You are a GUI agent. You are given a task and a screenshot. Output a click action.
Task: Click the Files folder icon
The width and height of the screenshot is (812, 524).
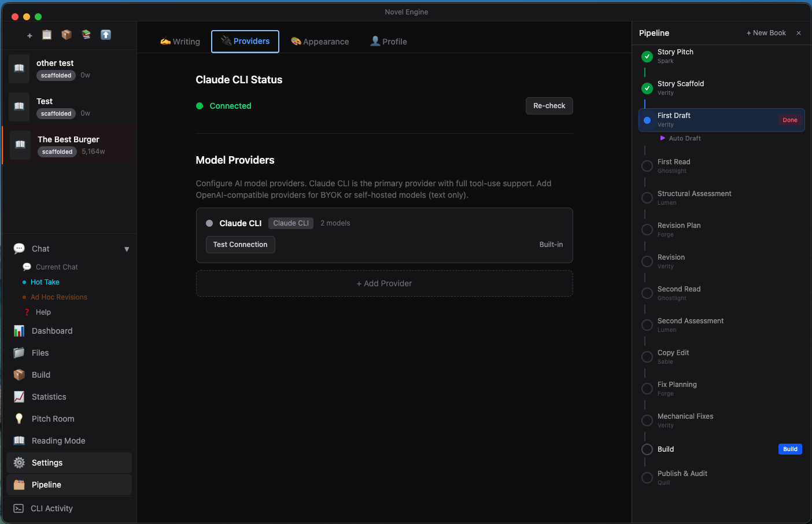[19, 353]
